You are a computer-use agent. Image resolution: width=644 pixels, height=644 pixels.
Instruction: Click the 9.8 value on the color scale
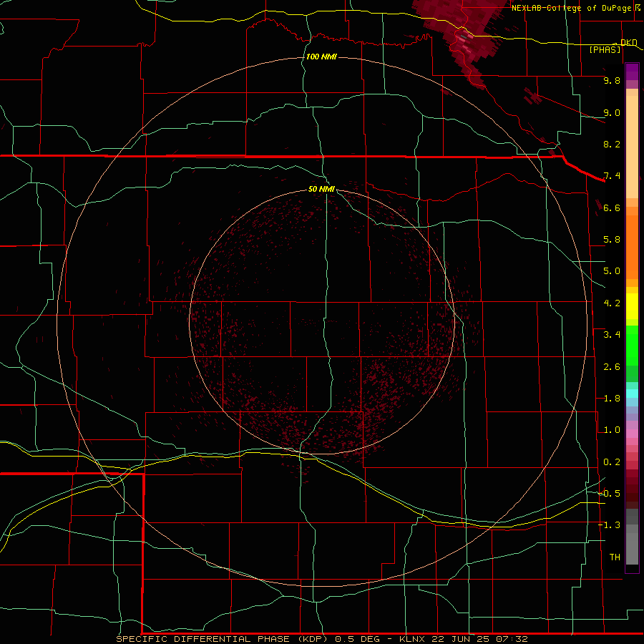pyautogui.click(x=612, y=80)
